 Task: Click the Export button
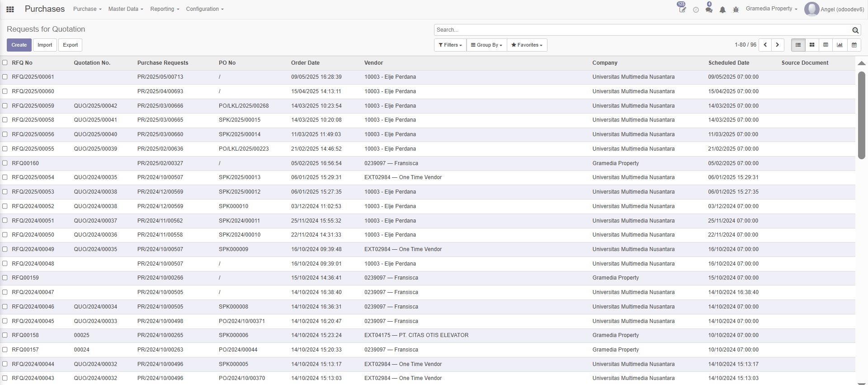[x=70, y=45]
